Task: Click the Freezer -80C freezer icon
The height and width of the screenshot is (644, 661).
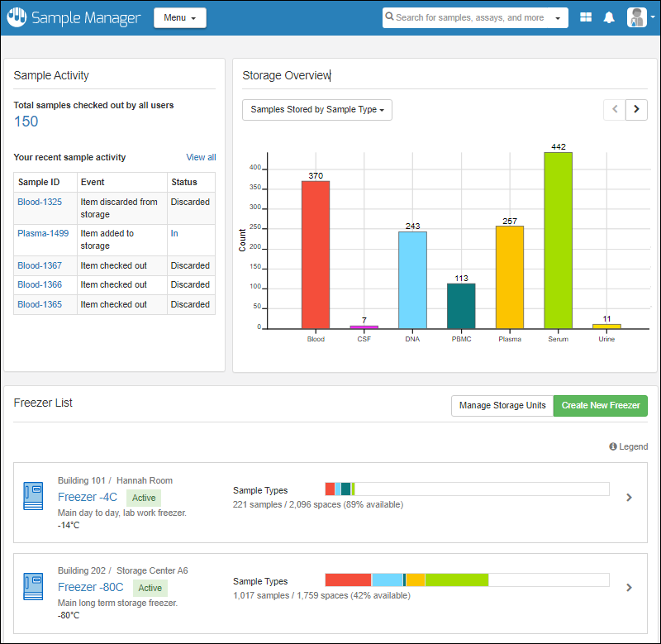Action: (x=33, y=587)
